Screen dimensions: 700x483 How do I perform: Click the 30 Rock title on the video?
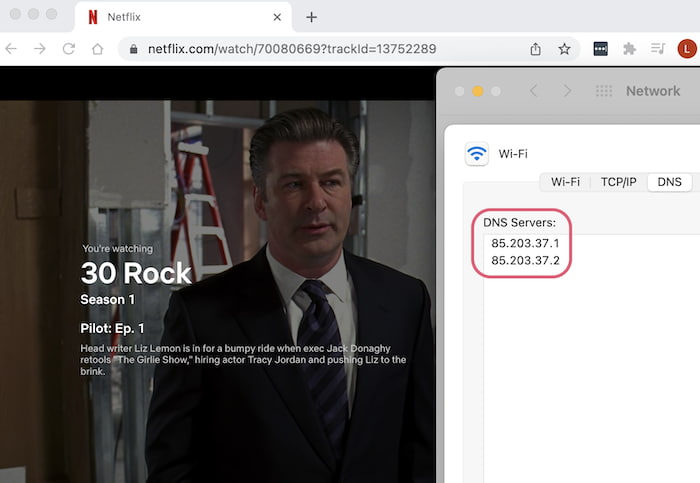(x=136, y=273)
